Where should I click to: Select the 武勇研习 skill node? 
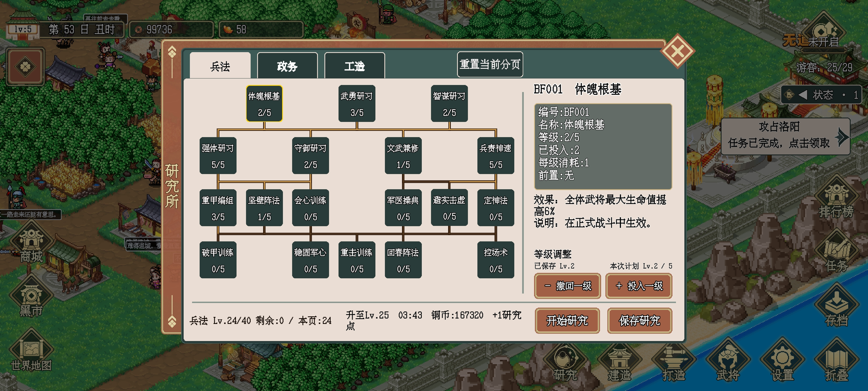(x=357, y=103)
